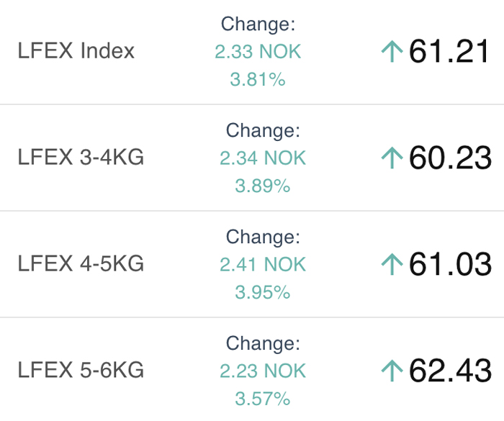Open the LFEX 5-6KG row
504x421 pixels.
(x=252, y=370)
